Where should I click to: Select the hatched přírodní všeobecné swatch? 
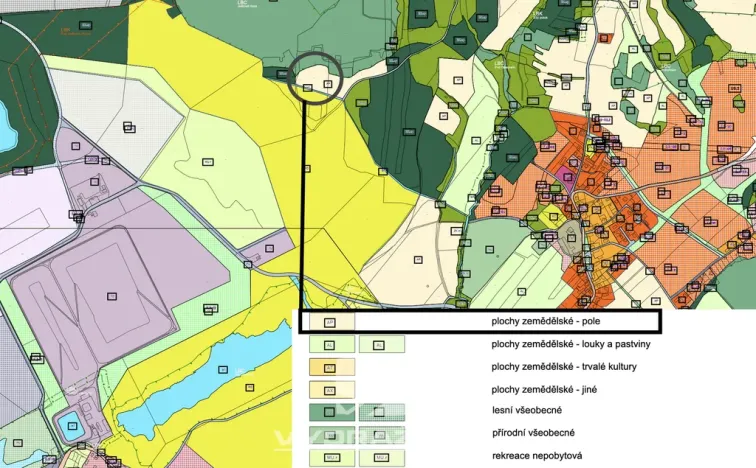(382, 435)
